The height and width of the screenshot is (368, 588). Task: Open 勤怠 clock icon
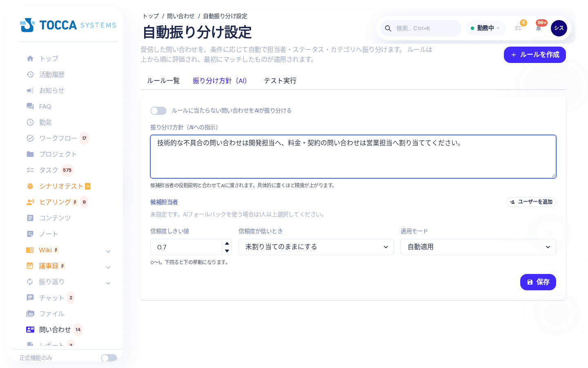tap(30, 122)
